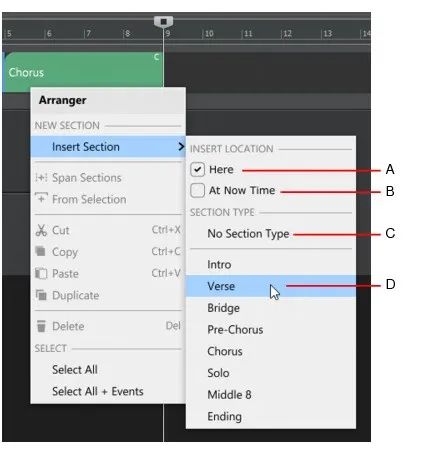Click Select All + Events
The height and width of the screenshot is (455, 429).
tap(98, 391)
